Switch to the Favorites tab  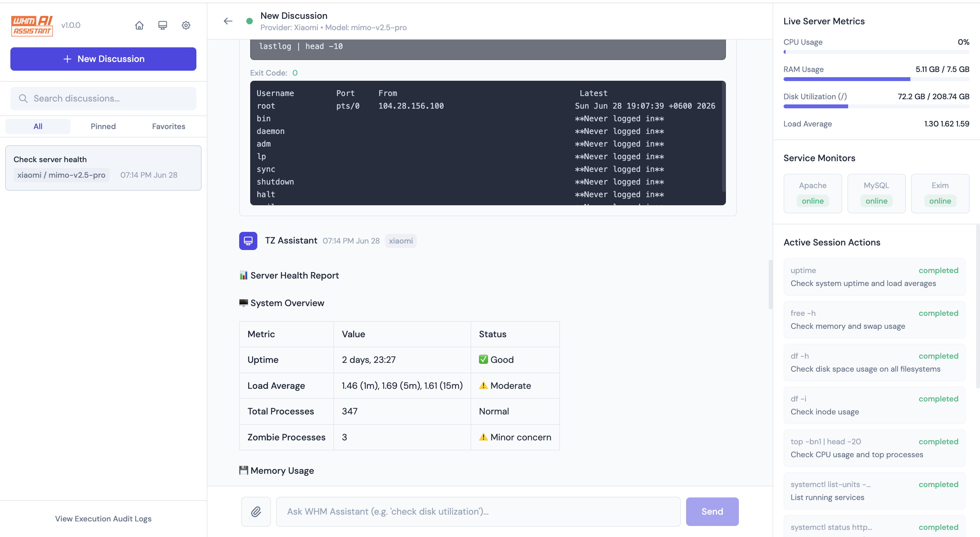[169, 126]
